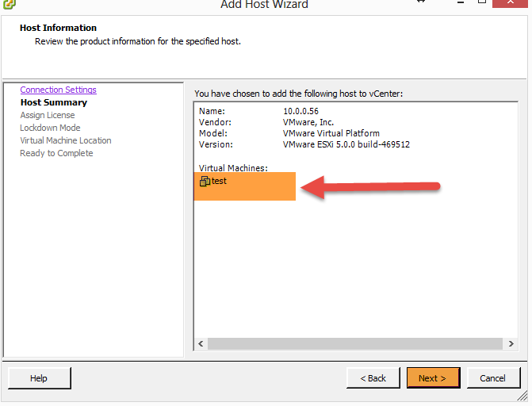The height and width of the screenshot is (406, 532).
Task: Click the Next > button
Action: coord(433,377)
